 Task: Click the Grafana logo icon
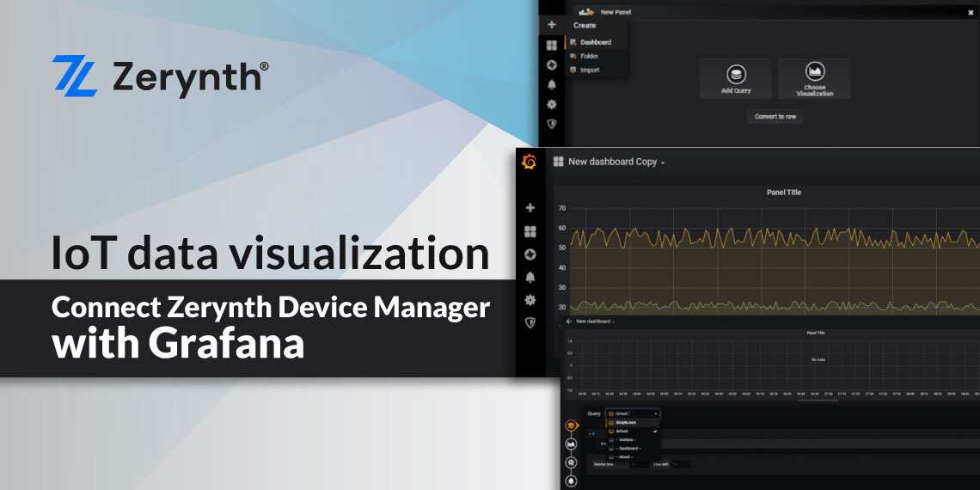point(529,162)
